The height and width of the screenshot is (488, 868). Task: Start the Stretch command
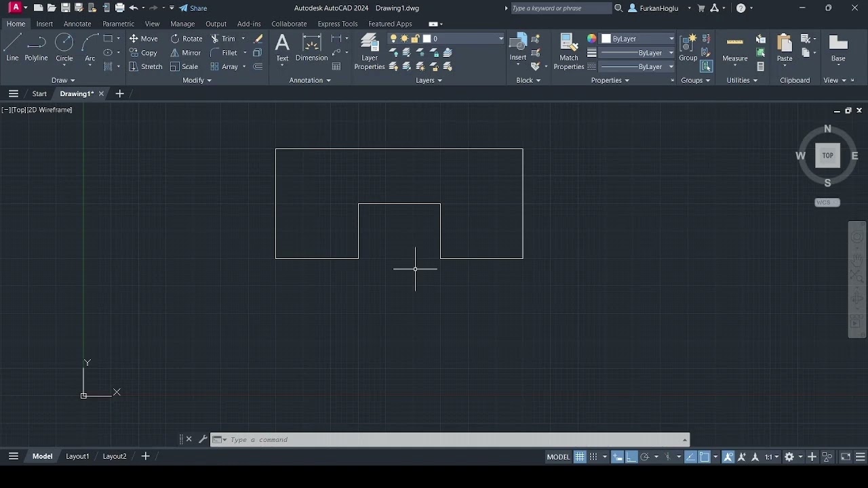coord(145,66)
